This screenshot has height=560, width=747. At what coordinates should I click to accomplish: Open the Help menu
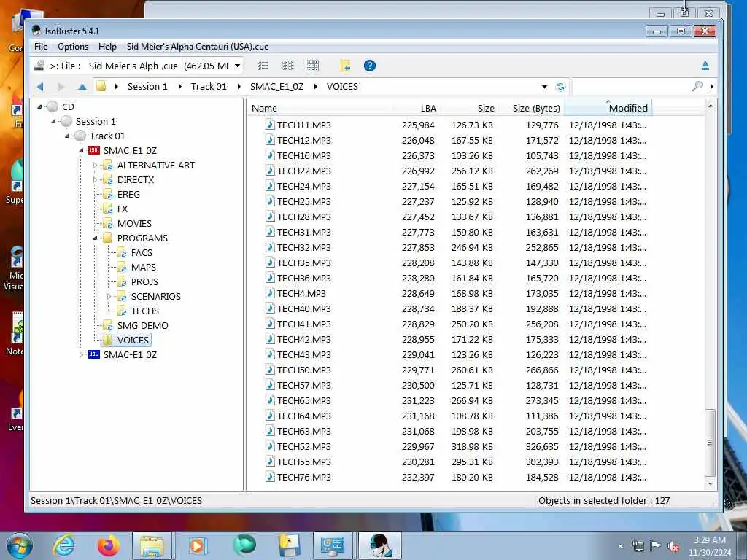click(107, 47)
